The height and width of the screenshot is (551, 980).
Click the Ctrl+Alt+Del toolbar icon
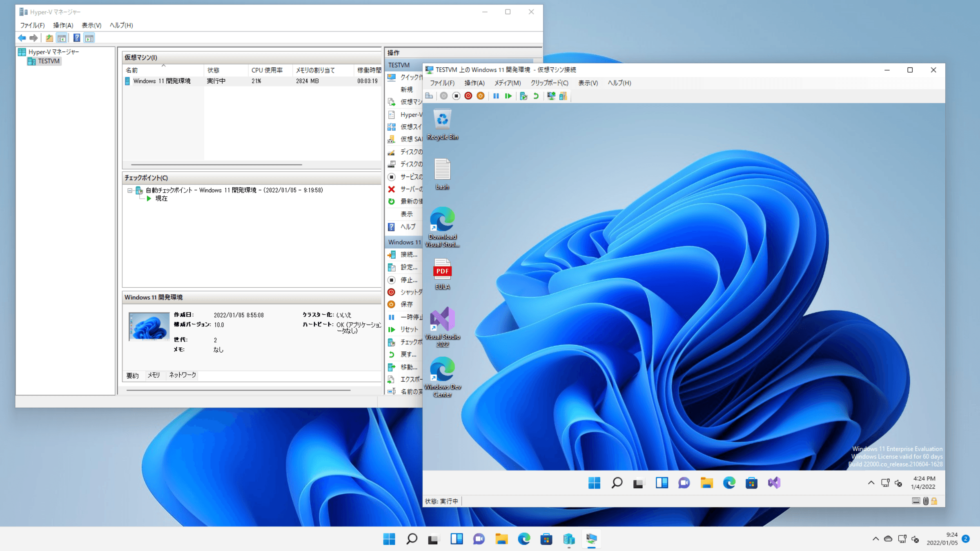[429, 96]
